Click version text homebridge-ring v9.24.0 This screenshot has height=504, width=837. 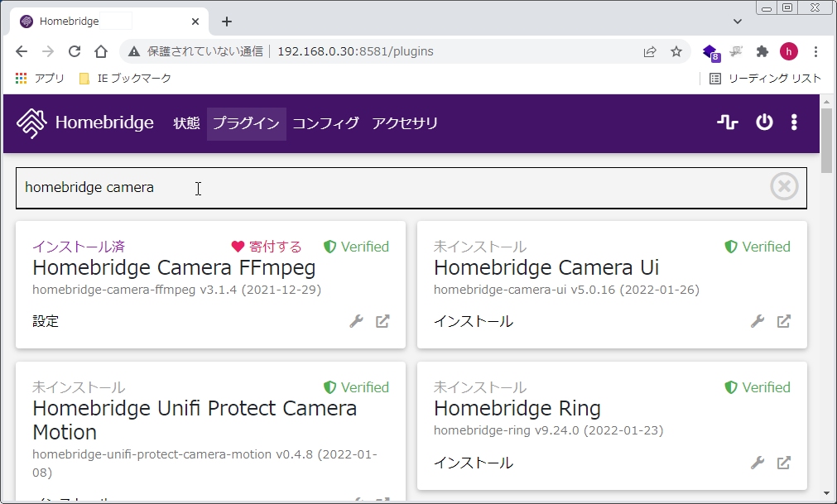(548, 430)
